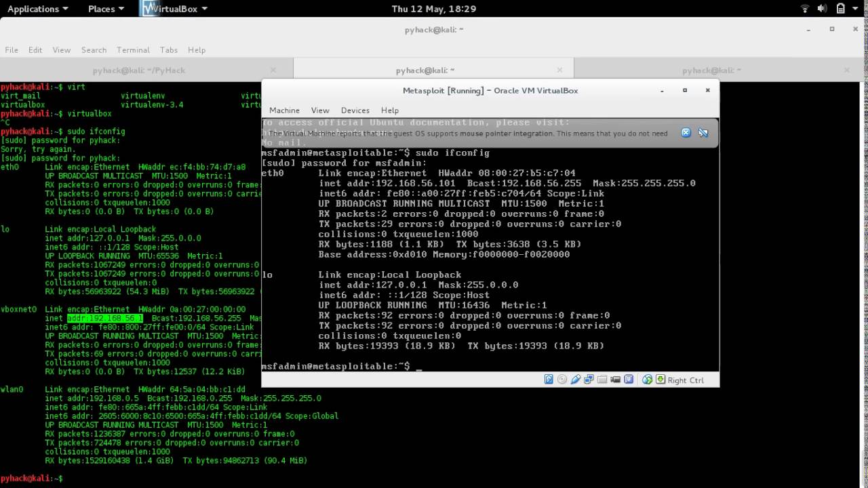Open the Applications menu in top panel
This screenshot has height=488, width=868.
tap(38, 9)
